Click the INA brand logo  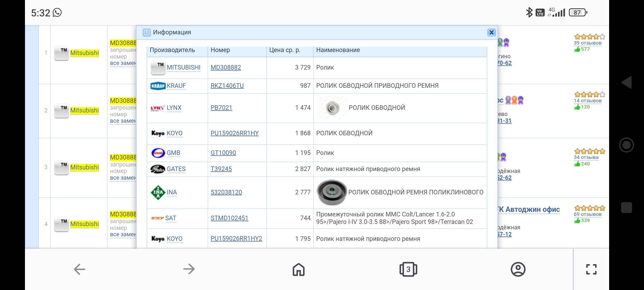pyautogui.click(x=158, y=193)
